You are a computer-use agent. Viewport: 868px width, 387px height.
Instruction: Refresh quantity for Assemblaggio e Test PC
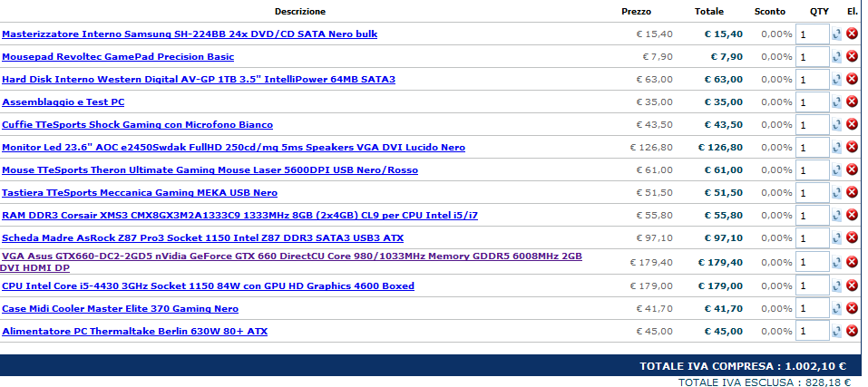click(x=836, y=102)
